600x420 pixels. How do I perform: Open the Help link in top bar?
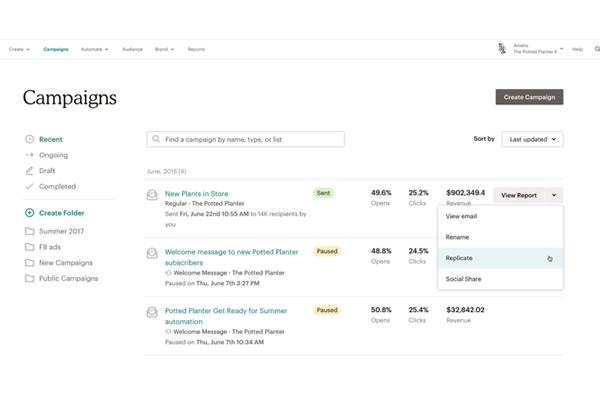click(577, 49)
